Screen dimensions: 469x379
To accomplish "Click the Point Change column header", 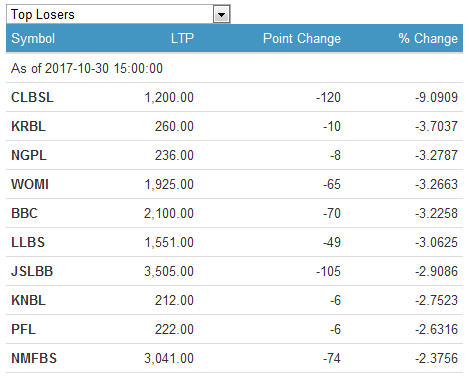I will 302,38.
